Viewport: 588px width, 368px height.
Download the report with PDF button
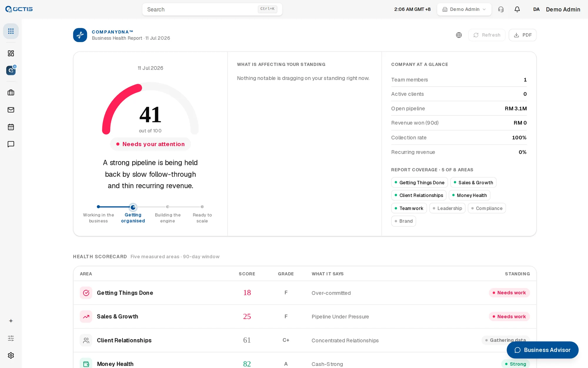522,35
